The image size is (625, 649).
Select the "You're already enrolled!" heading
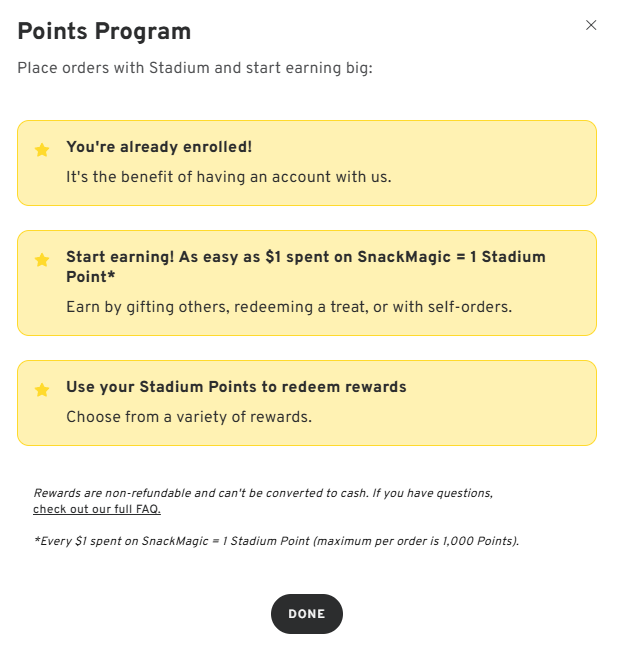pyautogui.click(x=159, y=147)
